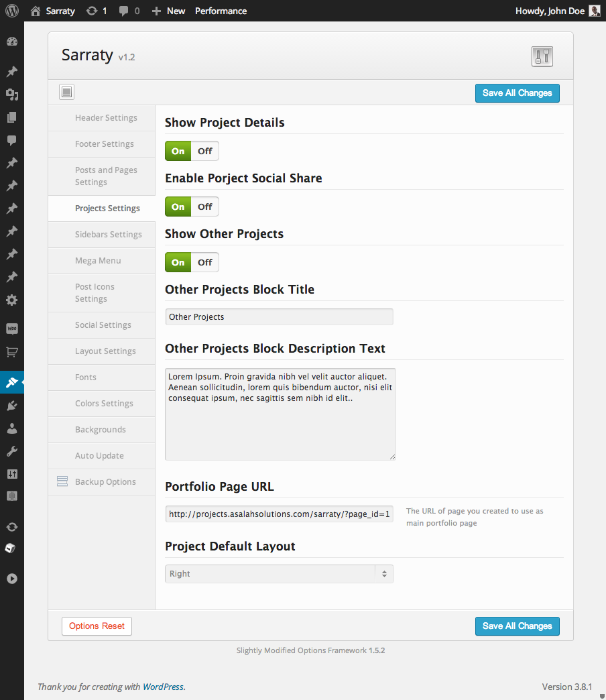Image resolution: width=606 pixels, height=700 pixels.
Task: Click the Tools wrench icon
Action: pos(11,451)
